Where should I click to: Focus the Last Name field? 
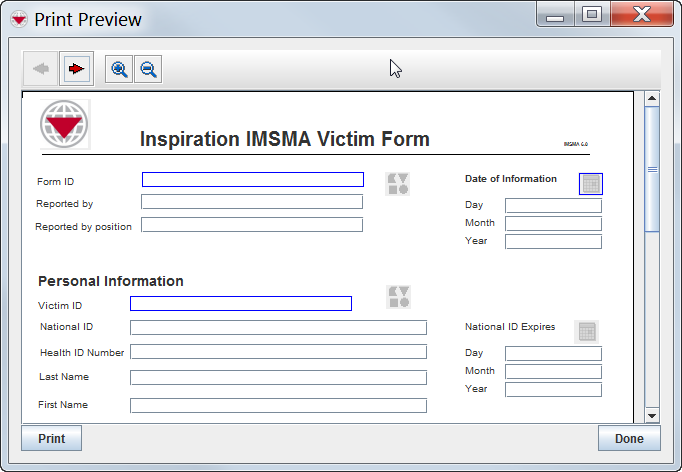pos(278,378)
